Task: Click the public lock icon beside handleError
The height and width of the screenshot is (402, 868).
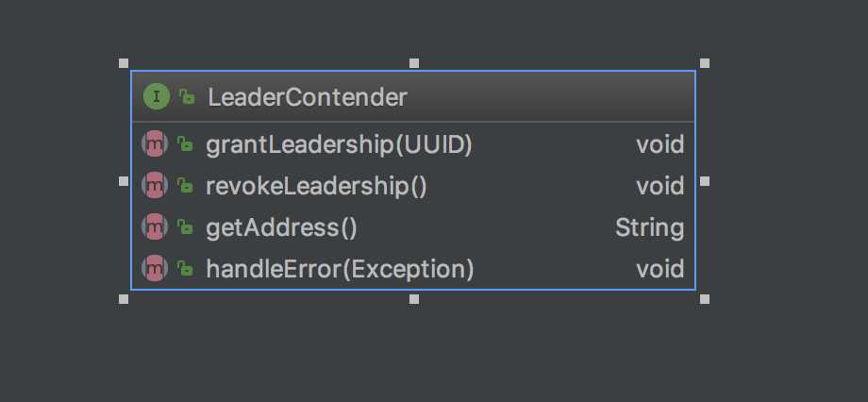Action: pyautogui.click(x=185, y=269)
